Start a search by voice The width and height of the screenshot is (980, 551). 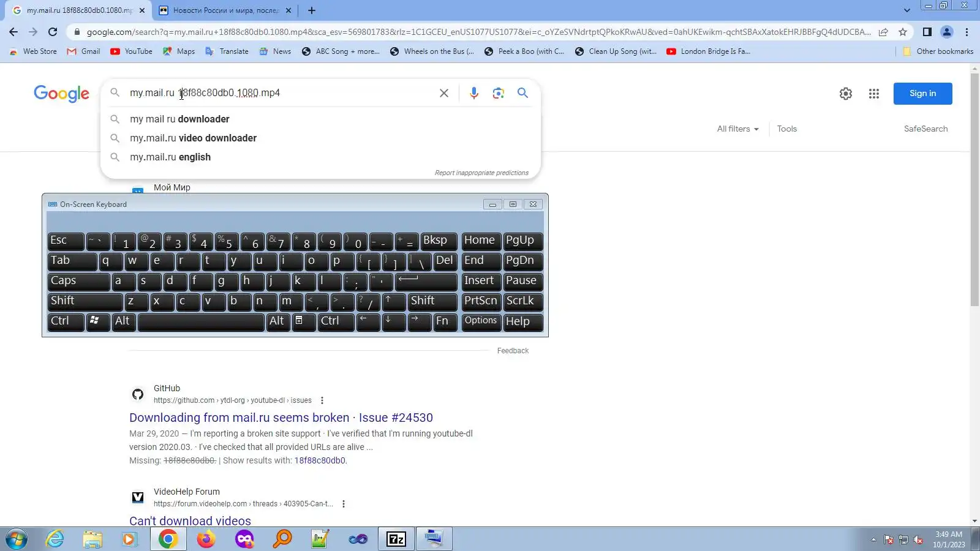(473, 93)
